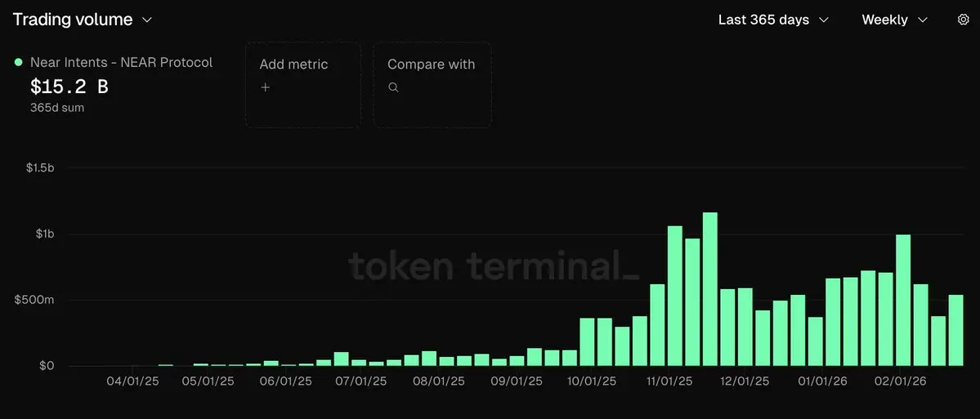The height and width of the screenshot is (419, 980).
Task: Open the chart settings gear icon
Action: coord(963,20)
